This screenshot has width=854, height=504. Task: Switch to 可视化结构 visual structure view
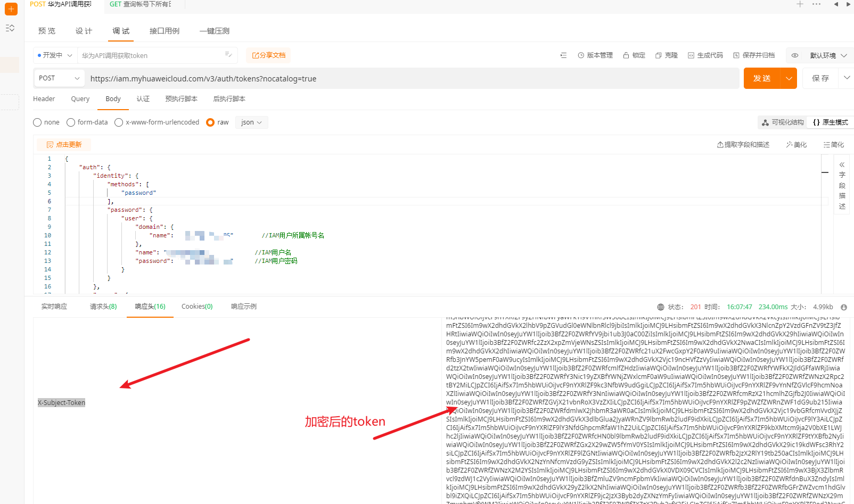783,122
